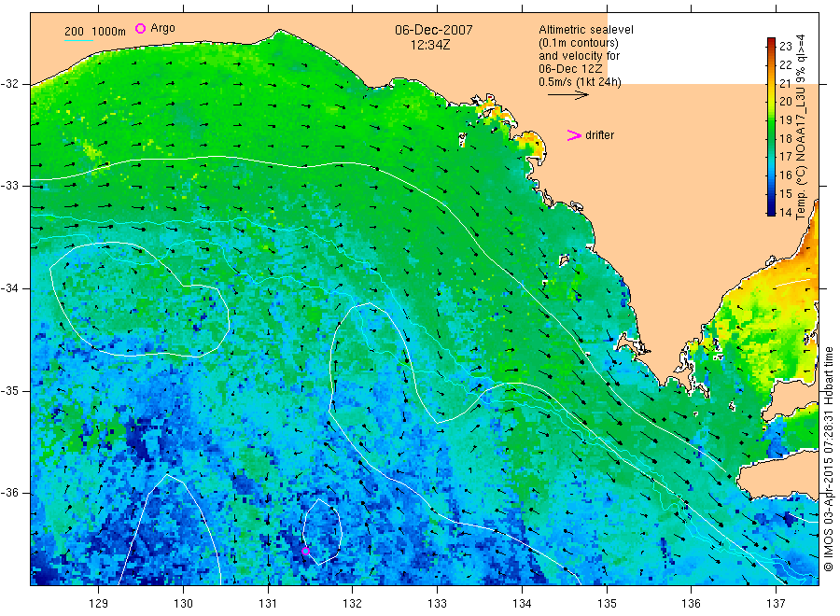This screenshot has height=616, width=840.
Task: Click the color bar label 14
Action: coord(785,212)
